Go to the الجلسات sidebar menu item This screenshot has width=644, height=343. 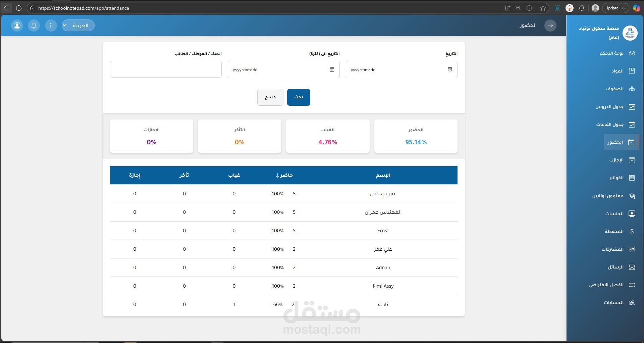pyautogui.click(x=620, y=214)
